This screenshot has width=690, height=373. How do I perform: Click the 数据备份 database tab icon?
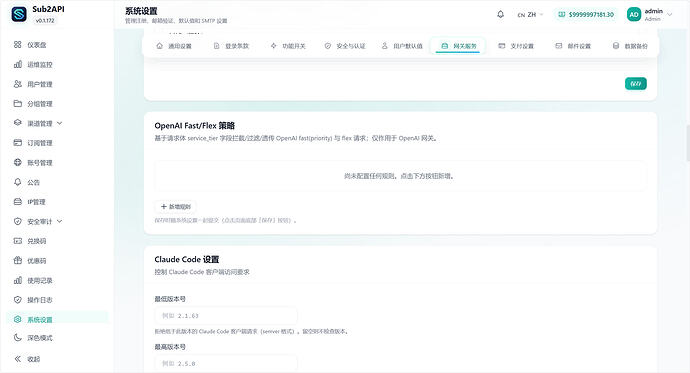coord(616,46)
